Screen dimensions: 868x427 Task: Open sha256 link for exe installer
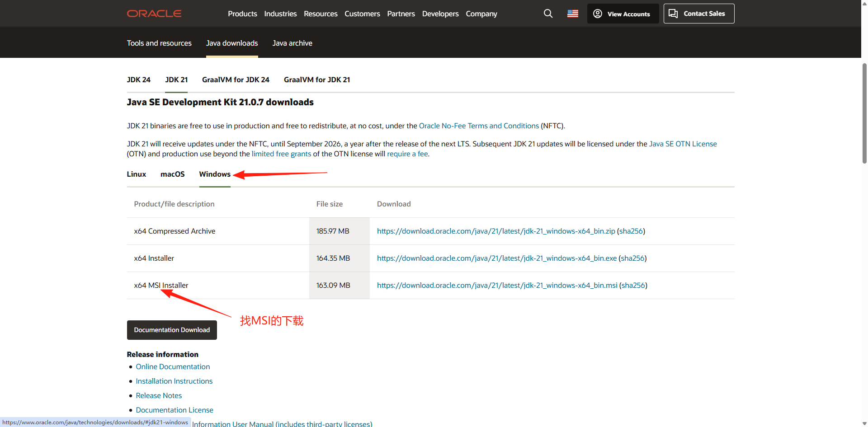click(632, 258)
